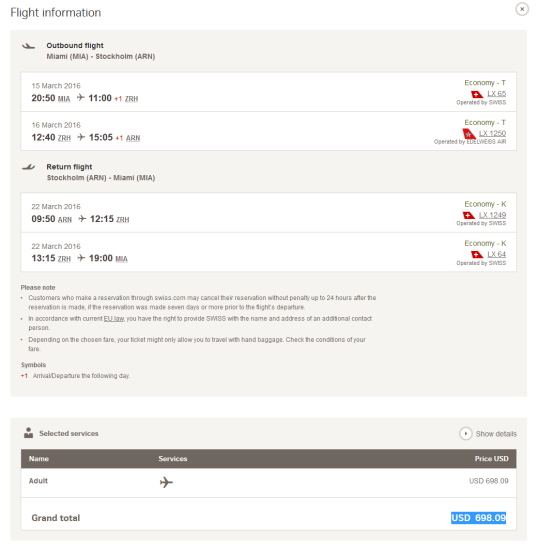This screenshot has width=537, height=550.
Task: Click the highlighted USD 698.09 grand total
Action: coord(478,518)
